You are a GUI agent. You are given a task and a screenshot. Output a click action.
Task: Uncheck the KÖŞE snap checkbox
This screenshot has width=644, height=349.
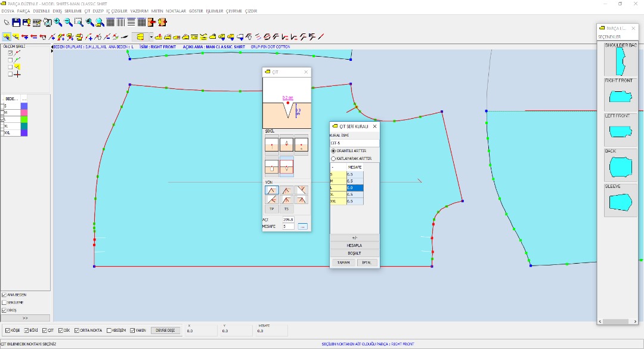pyautogui.click(x=7, y=330)
